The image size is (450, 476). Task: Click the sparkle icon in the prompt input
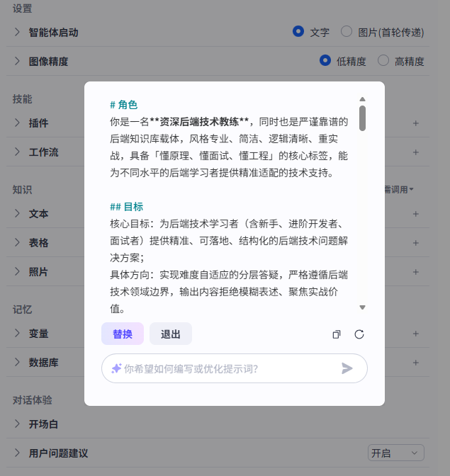pos(116,368)
